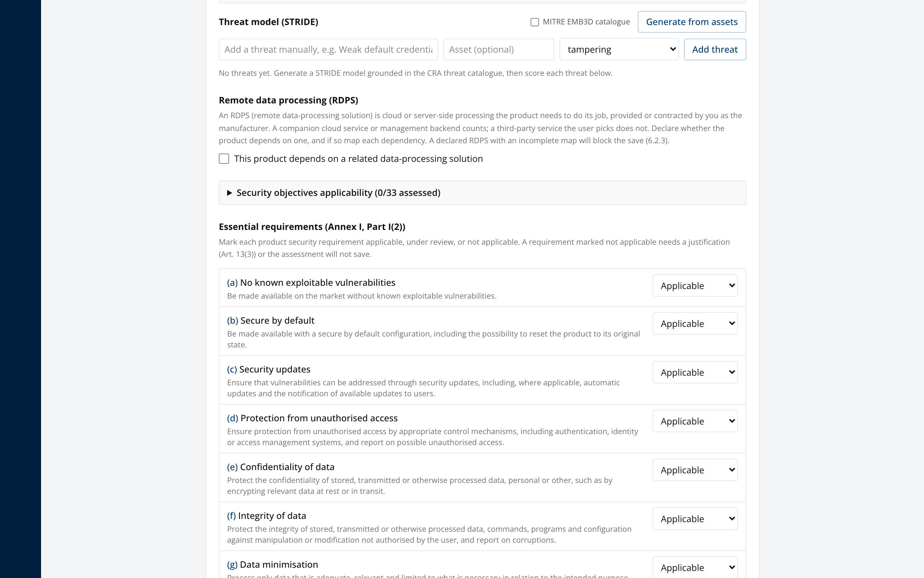Click 'Essential requirements (Annex I, Part I(2))' heading
This screenshot has width=924, height=578.
click(312, 227)
